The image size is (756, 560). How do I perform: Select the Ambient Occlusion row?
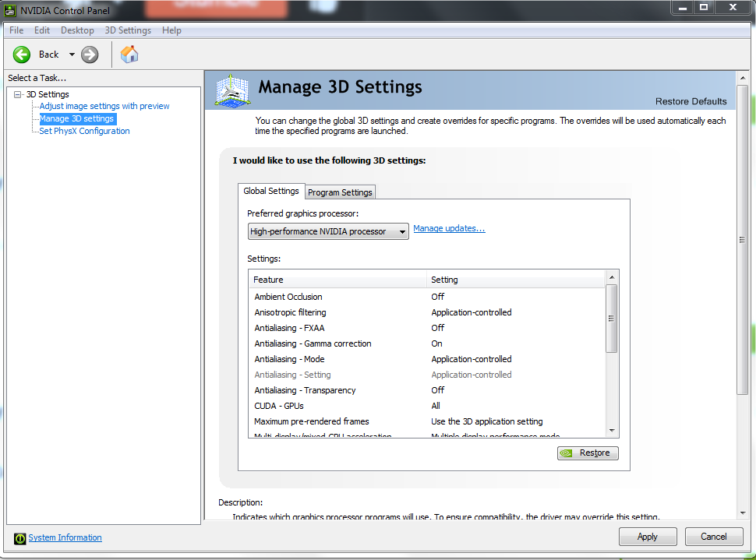pos(426,297)
